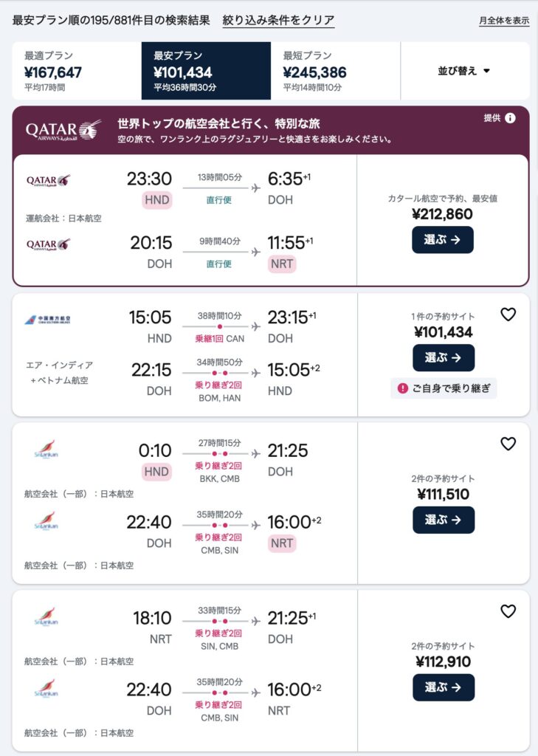Save the ¥101,434 China Southern flight with heart

[508, 315]
